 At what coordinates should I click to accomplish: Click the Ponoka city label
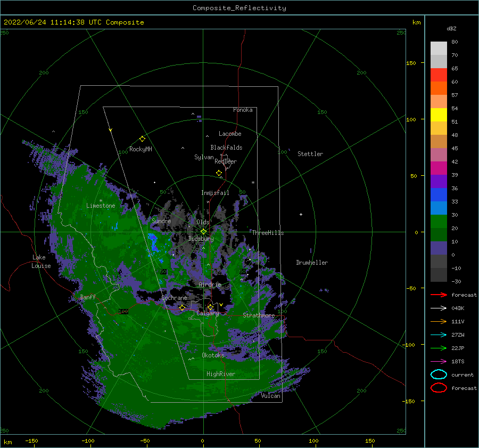click(x=243, y=110)
